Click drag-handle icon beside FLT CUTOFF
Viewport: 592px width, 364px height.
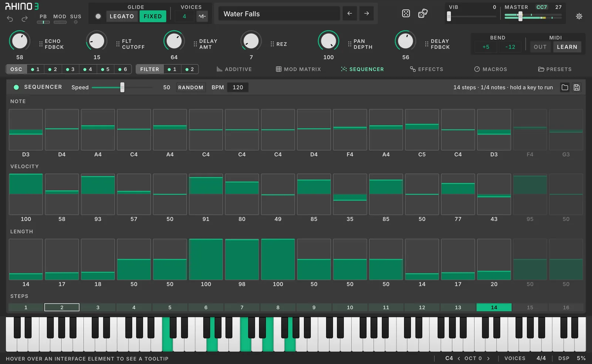(118, 44)
